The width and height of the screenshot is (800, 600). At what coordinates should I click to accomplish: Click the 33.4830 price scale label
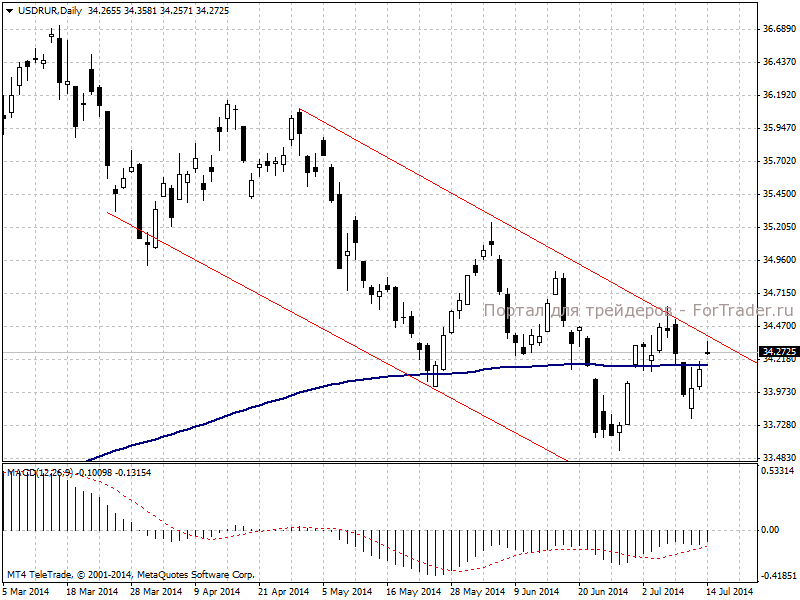click(x=779, y=458)
